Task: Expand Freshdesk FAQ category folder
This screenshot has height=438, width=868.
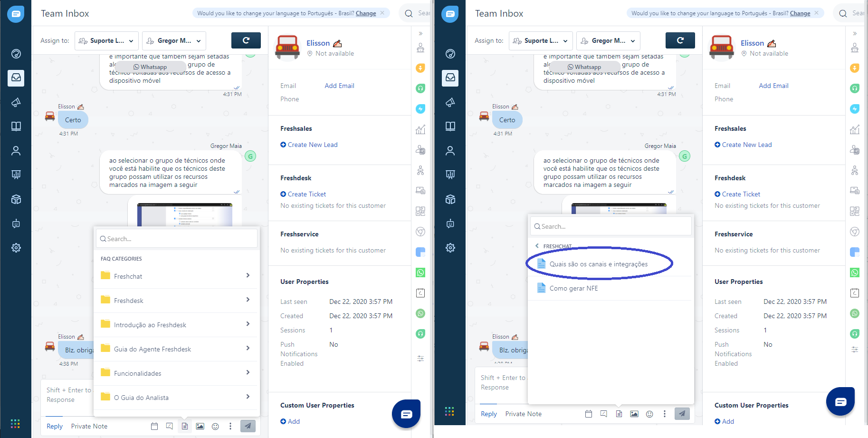Action: click(x=176, y=301)
